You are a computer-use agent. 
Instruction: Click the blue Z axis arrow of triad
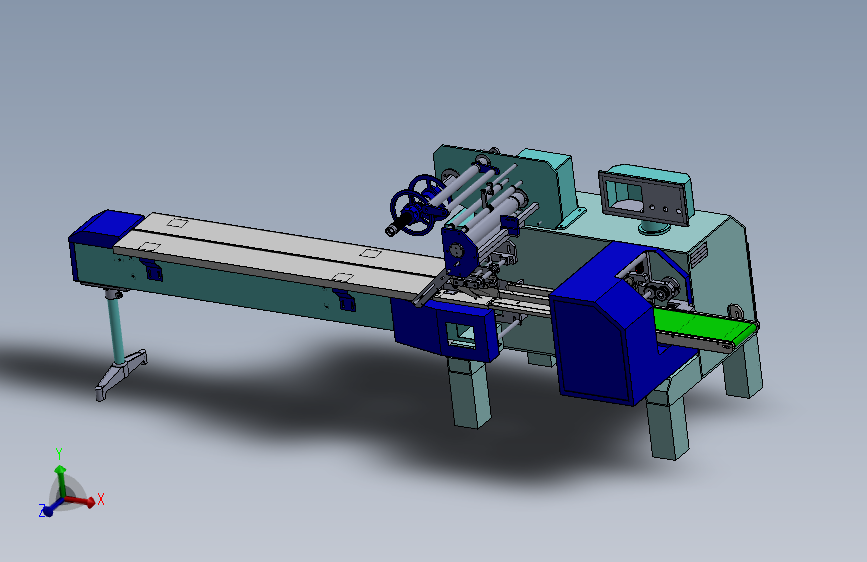(x=53, y=508)
